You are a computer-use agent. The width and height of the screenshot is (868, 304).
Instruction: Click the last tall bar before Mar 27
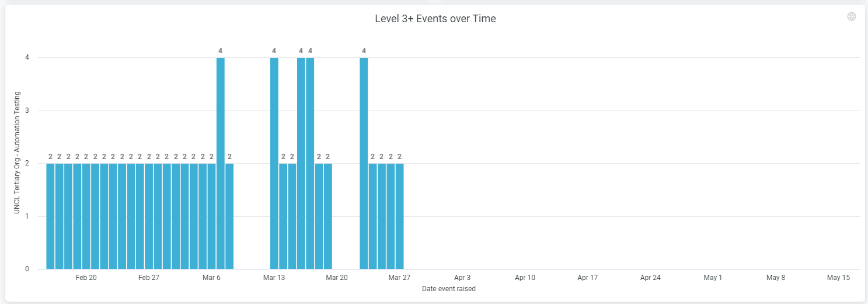364,164
